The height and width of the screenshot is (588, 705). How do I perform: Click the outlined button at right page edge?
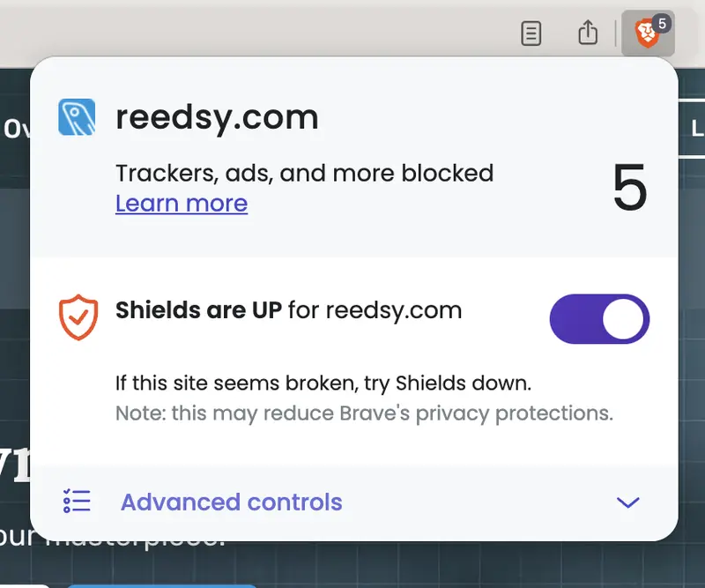[693, 129]
